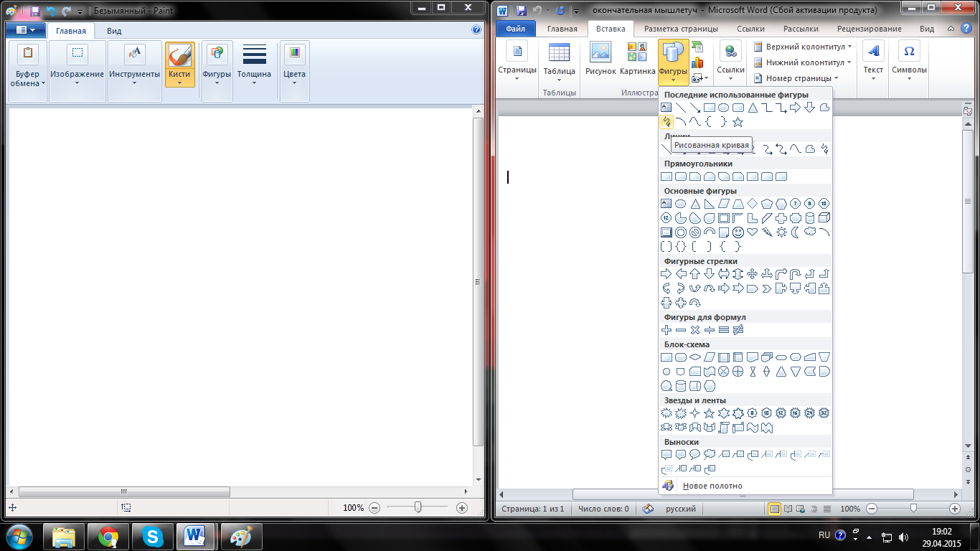Click Paint zoom slider handle
The height and width of the screenshot is (551, 980).
click(418, 507)
